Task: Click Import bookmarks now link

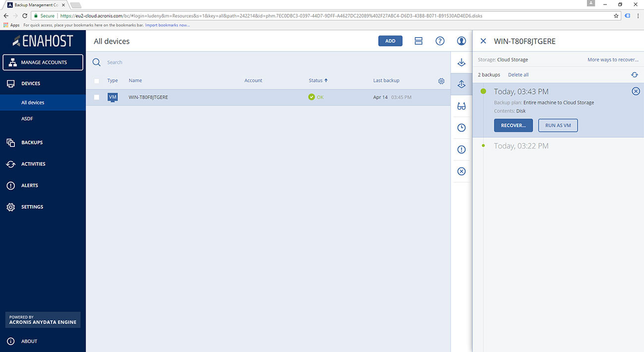Action: pyautogui.click(x=167, y=25)
